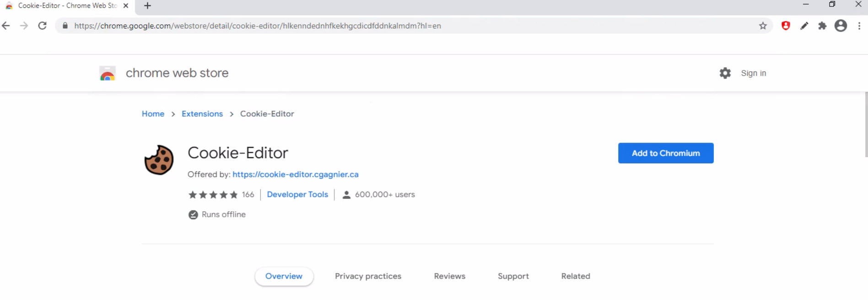Bookmark this page with star icon
The height and width of the screenshot is (300, 868).
[763, 26]
